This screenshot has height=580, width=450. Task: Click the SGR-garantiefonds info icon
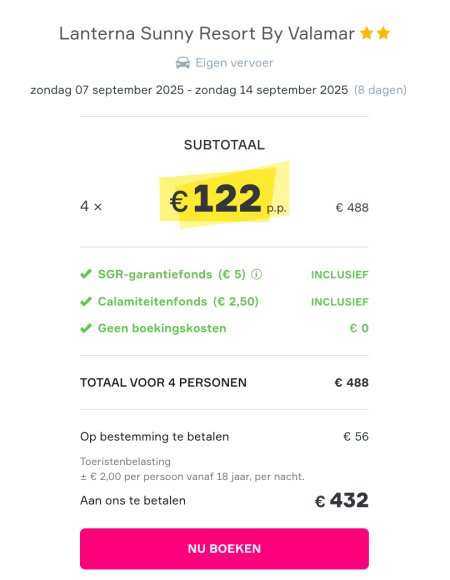(256, 274)
